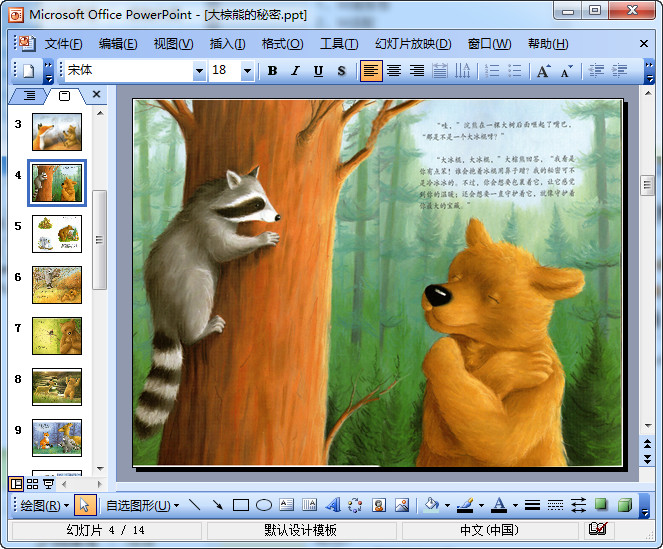Viewport: 663px width, 549px height.
Task: Click the font name field 宋体
Action: click(129, 71)
